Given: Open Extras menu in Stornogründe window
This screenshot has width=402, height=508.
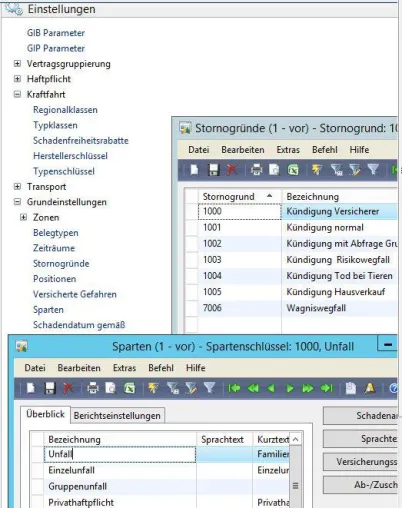Looking at the screenshot, I should 288,150.
